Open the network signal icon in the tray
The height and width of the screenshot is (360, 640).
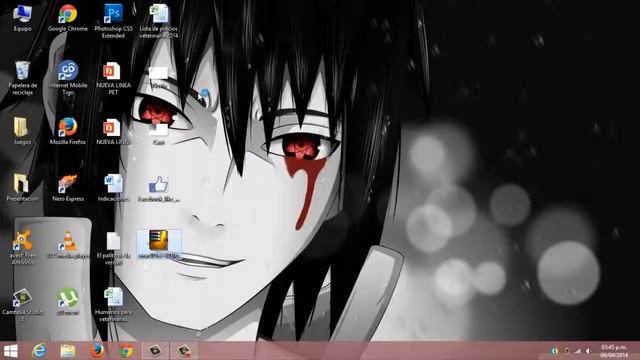(x=577, y=351)
